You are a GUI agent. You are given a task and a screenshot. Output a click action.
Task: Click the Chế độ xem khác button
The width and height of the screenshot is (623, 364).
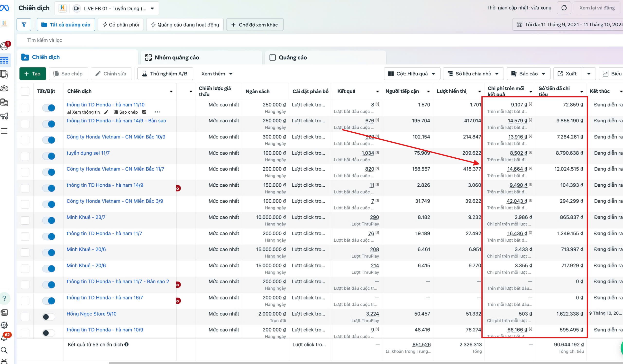click(x=255, y=25)
